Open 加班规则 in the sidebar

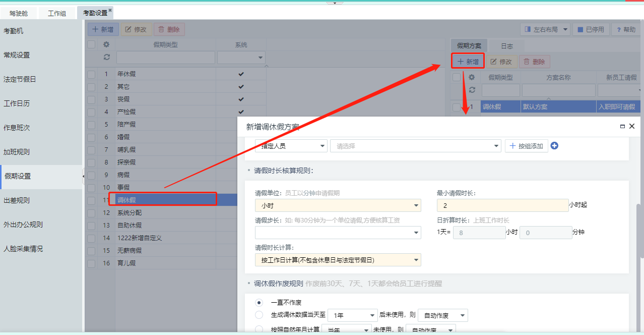click(41, 152)
